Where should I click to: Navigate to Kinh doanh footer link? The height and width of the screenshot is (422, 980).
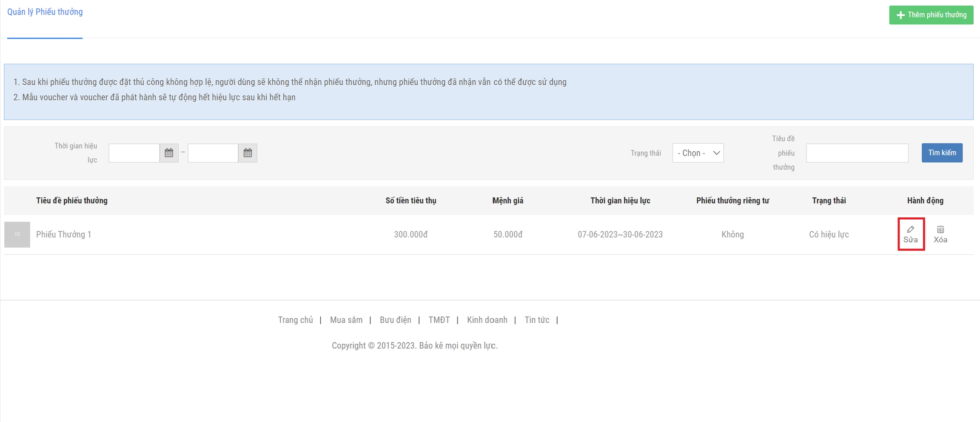pyautogui.click(x=487, y=320)
